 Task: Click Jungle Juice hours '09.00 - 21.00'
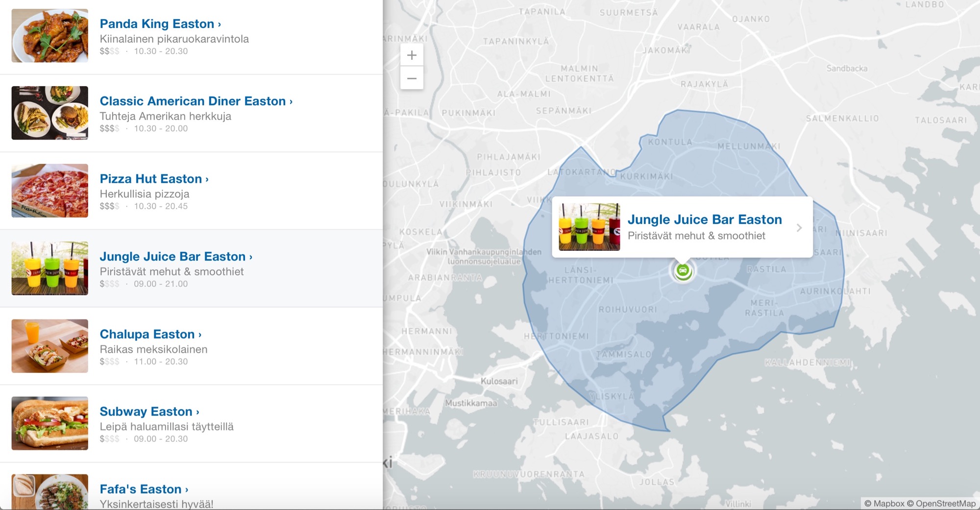coord(161,284)
